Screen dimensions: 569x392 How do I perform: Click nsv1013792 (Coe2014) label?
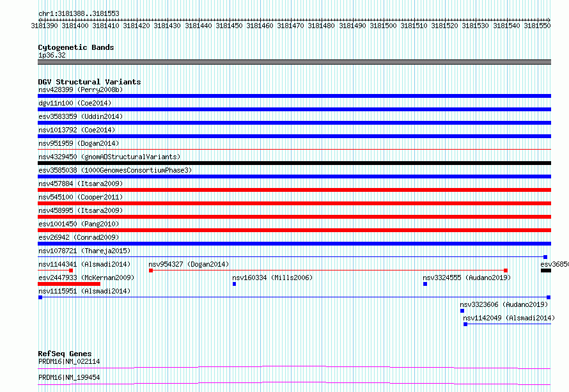[77, 130]
